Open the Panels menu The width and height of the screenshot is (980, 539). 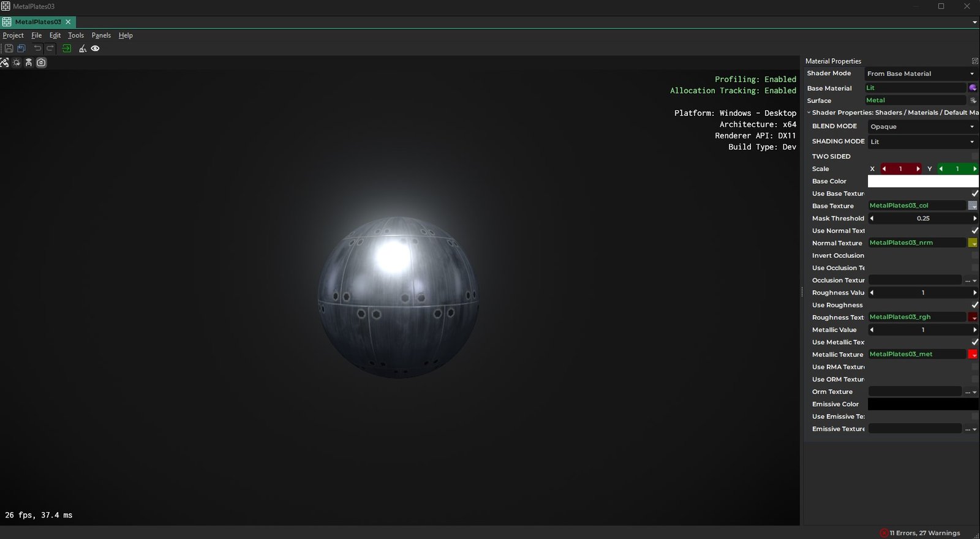pos(101,36)
